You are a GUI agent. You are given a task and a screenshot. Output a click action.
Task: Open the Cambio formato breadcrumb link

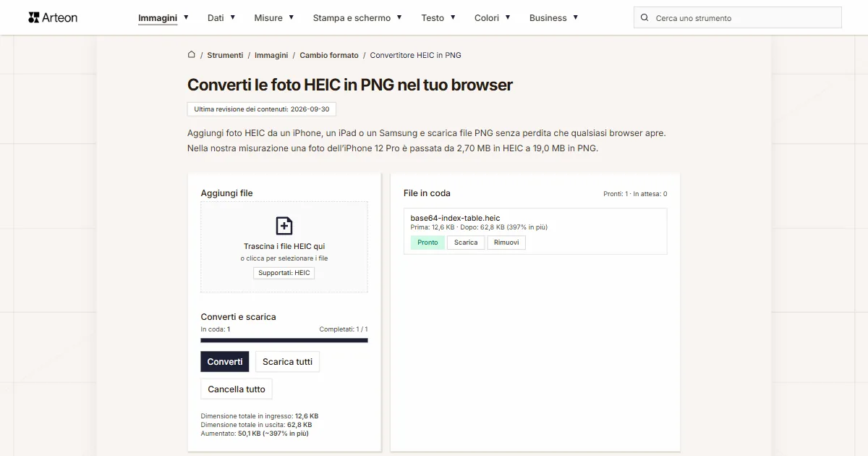click(329, 55)
